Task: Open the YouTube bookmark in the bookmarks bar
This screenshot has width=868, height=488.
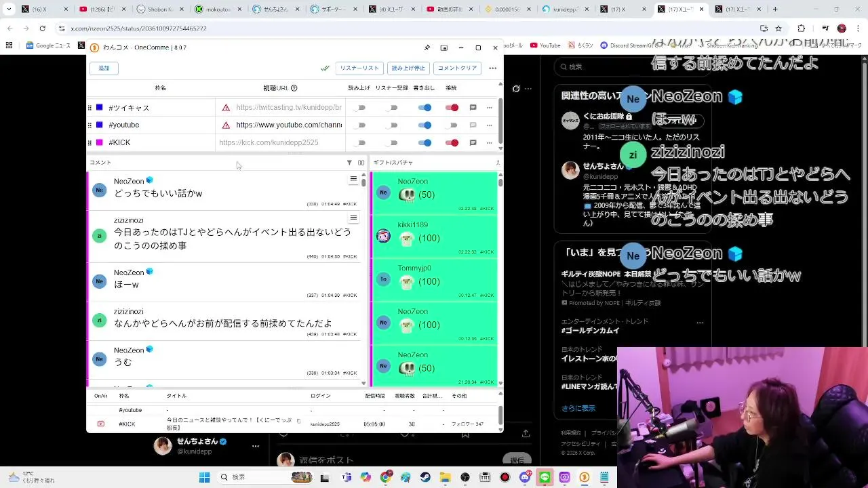Action: (x=545, y=45)
